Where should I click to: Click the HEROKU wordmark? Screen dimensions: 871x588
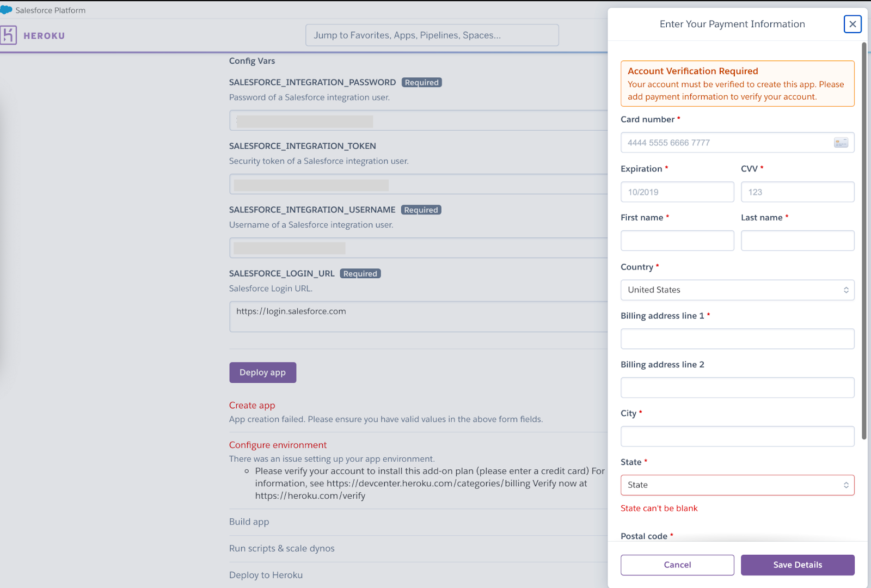coord(44,36)
